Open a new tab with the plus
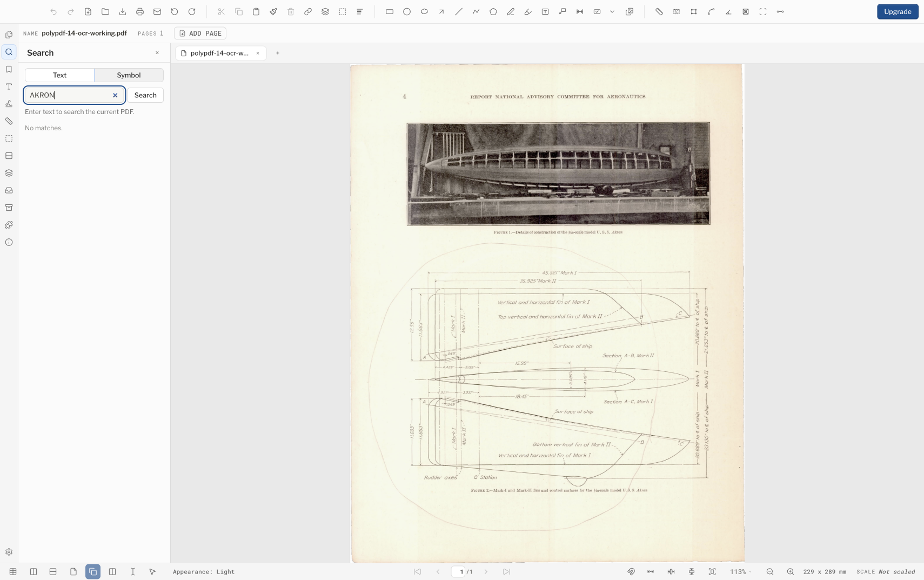Viewport: 924px width, 580px height. click(x=278, y=53)
